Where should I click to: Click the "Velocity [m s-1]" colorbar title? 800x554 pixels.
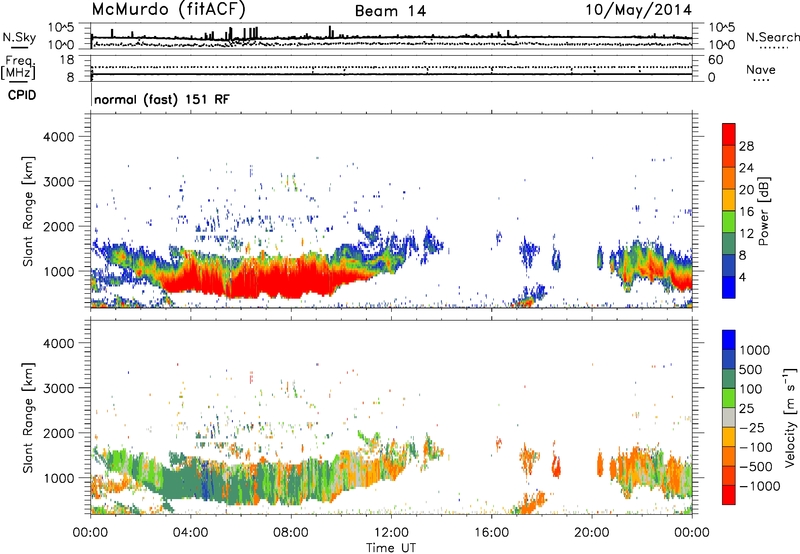[x=790, y=417]
